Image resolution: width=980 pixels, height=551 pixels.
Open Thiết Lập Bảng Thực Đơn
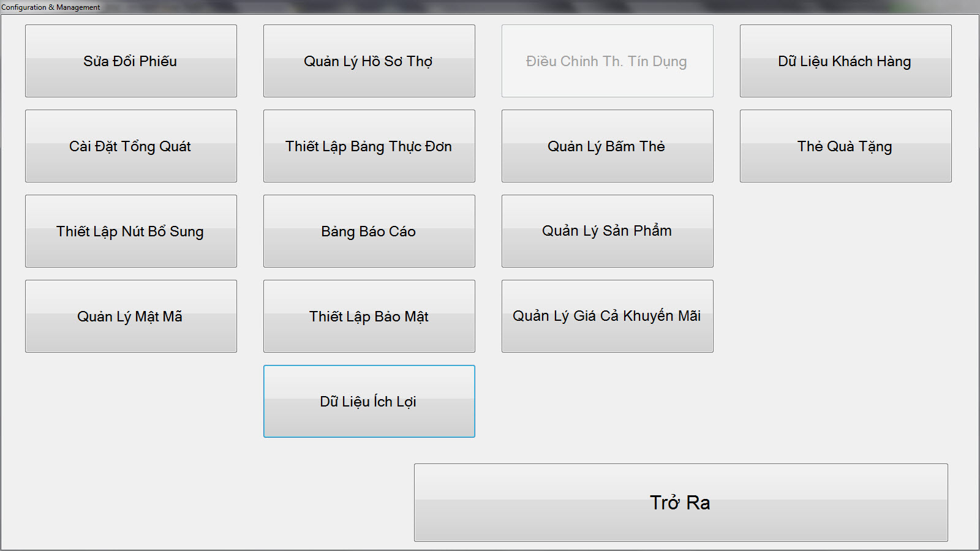(369, 146)
